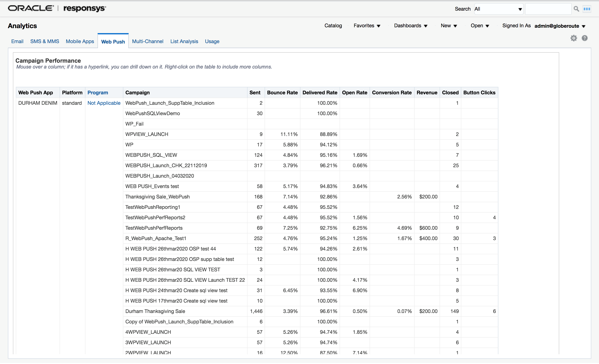Switch to the Multi-Channel tab
Image resolution: width=599 pixels, height=364 pixels.
click(x=148, y=41)
